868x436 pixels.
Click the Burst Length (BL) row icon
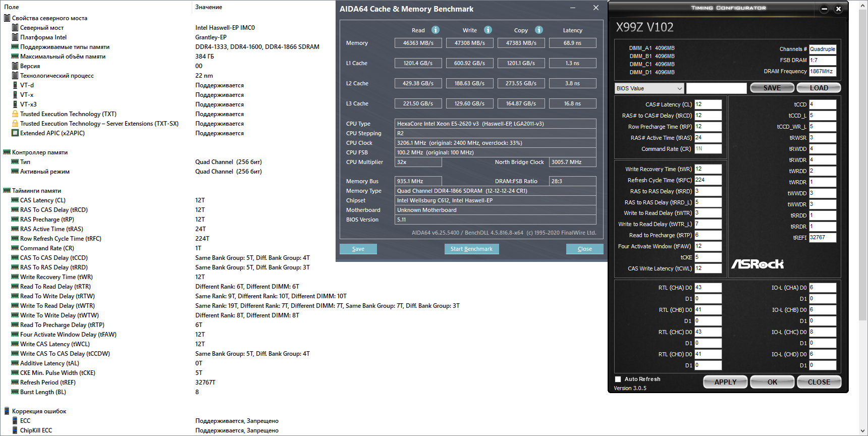(x=15, y=392)
